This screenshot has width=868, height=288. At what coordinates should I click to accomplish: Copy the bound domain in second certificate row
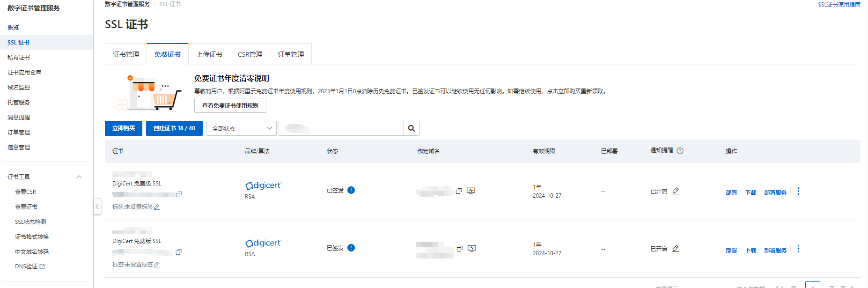pos(460,249)
